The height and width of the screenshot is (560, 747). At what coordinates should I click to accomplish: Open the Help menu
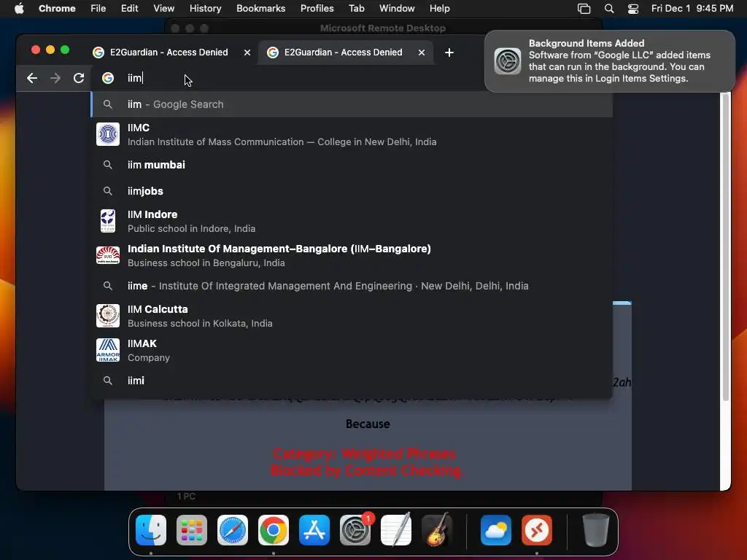pos(439,8)
